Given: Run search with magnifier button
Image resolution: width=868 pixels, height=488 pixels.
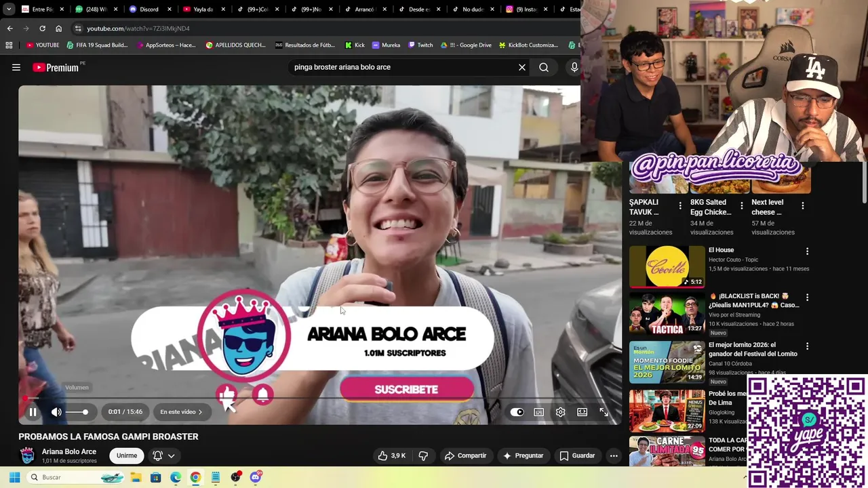Looking at the screenshot, I should (544, 67).
